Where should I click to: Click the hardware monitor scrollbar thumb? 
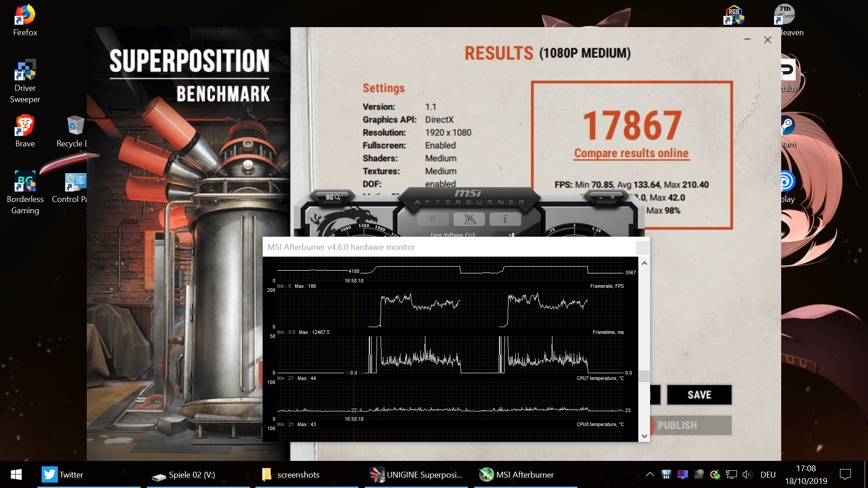click(x=644, y=376)
